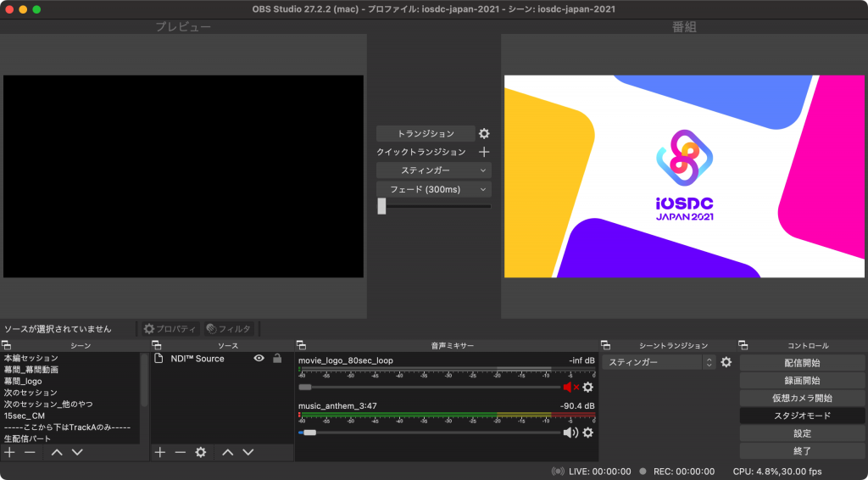This screenshot has width=868, height=480.
Task: Open audio settings gear for music_anthem_3:47
Action: tap(588, 433)
